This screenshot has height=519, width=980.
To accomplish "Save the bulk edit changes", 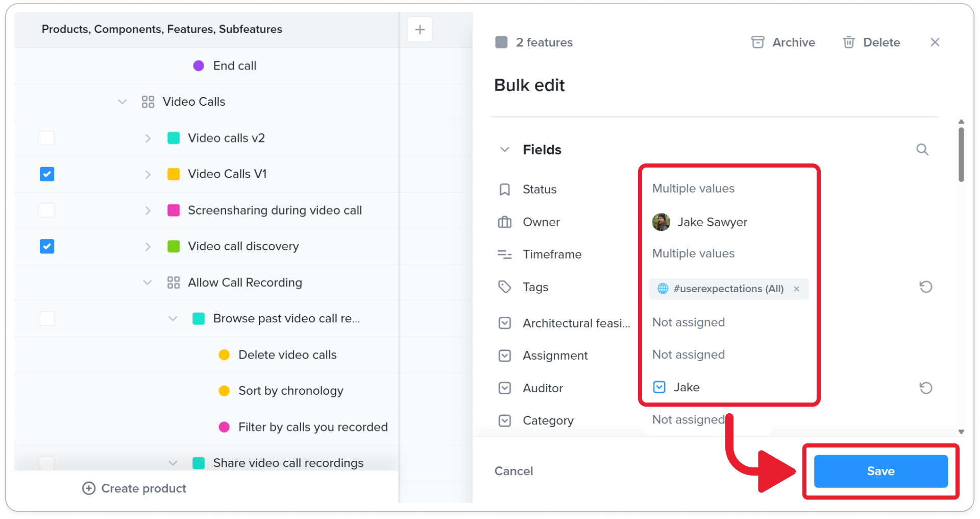I will click(880, 471).
